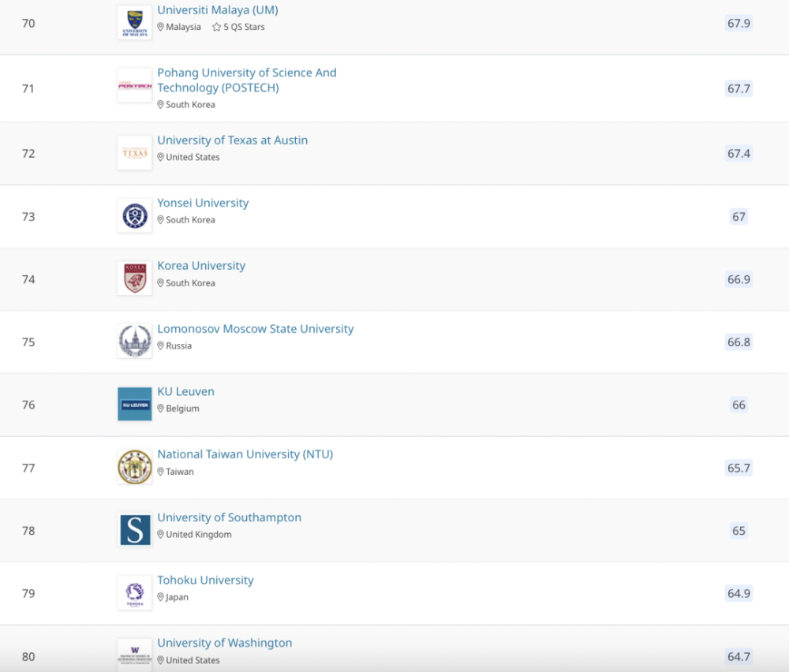
Task: Click the score 66.8
Action: point(739,342)
